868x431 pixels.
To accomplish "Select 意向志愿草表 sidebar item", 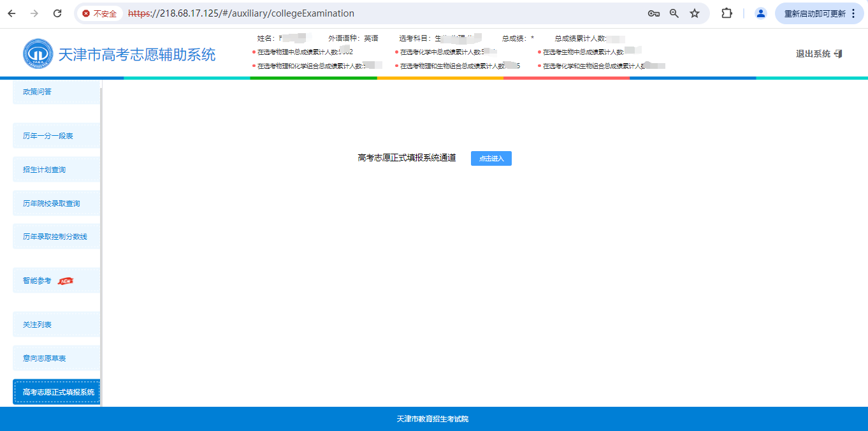I will 57,358.
